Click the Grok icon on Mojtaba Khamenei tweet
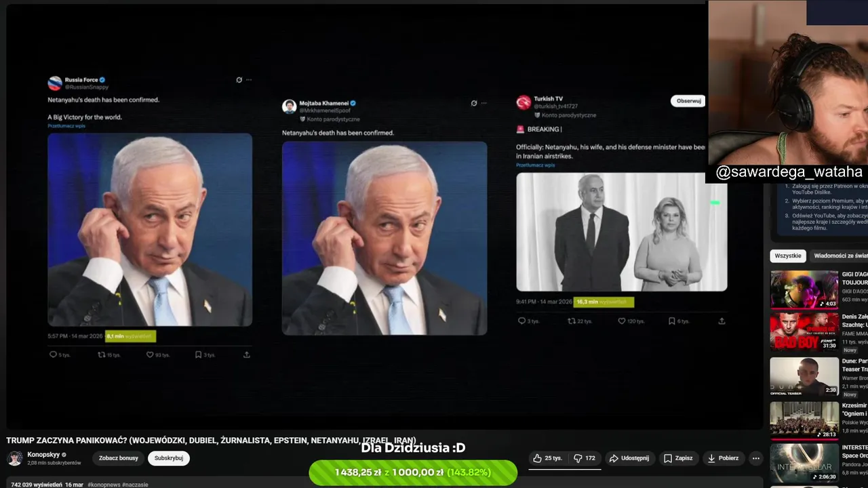This screenshot has width=868, height=488. tap(473, 103)
